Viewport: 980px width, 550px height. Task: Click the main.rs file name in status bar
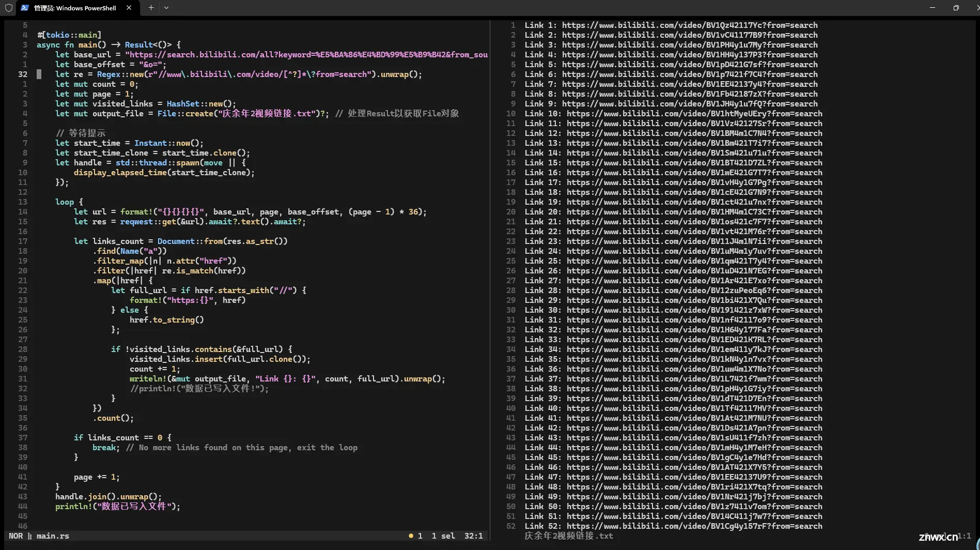(x=53, y=536)
